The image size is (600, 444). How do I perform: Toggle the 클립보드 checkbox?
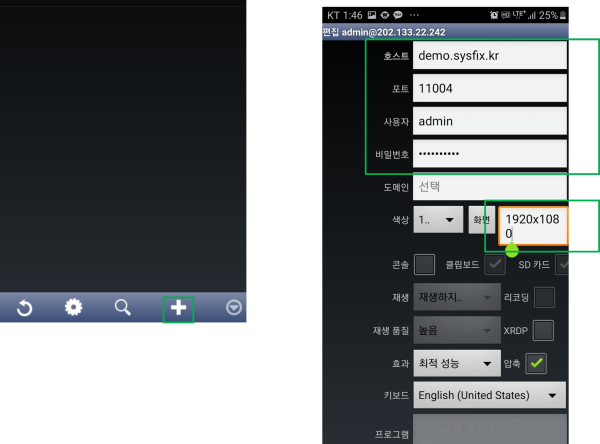(494, 264)
